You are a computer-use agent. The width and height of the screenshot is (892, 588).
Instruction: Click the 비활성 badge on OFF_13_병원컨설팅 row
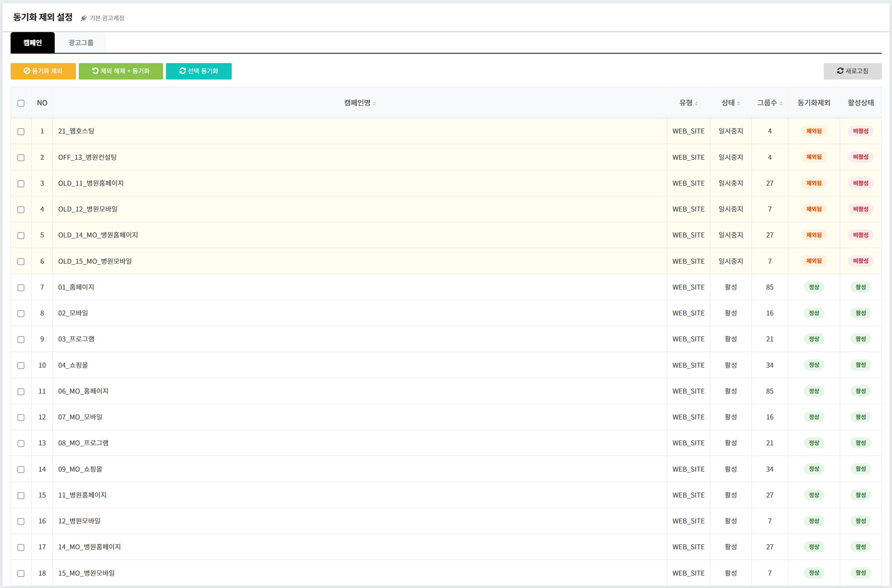click(861, 157)
